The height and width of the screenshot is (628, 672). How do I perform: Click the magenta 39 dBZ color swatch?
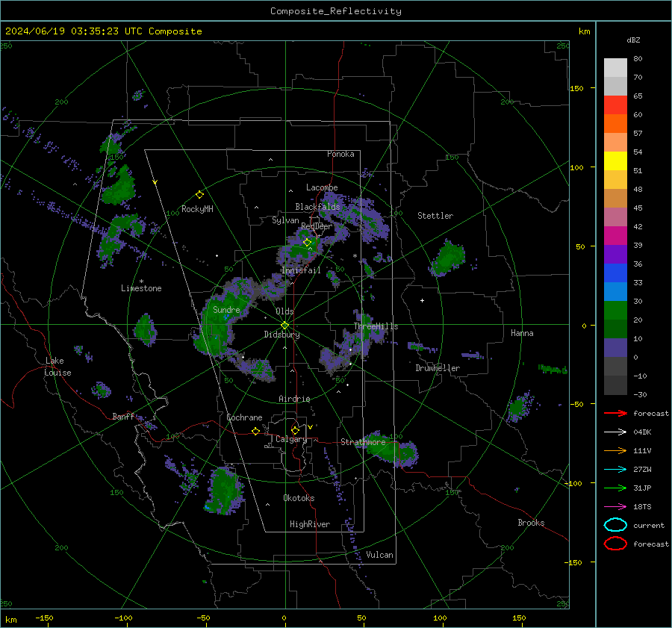(615, 236)
